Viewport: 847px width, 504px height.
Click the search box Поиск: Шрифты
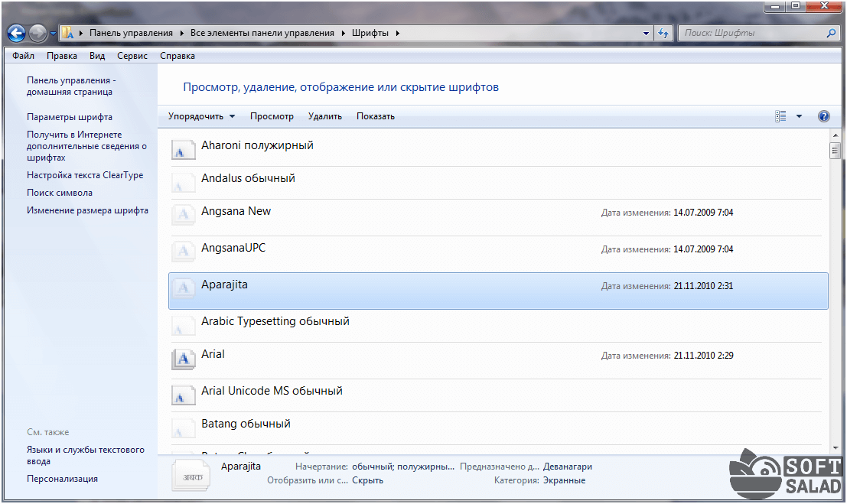tap(754, 33)
